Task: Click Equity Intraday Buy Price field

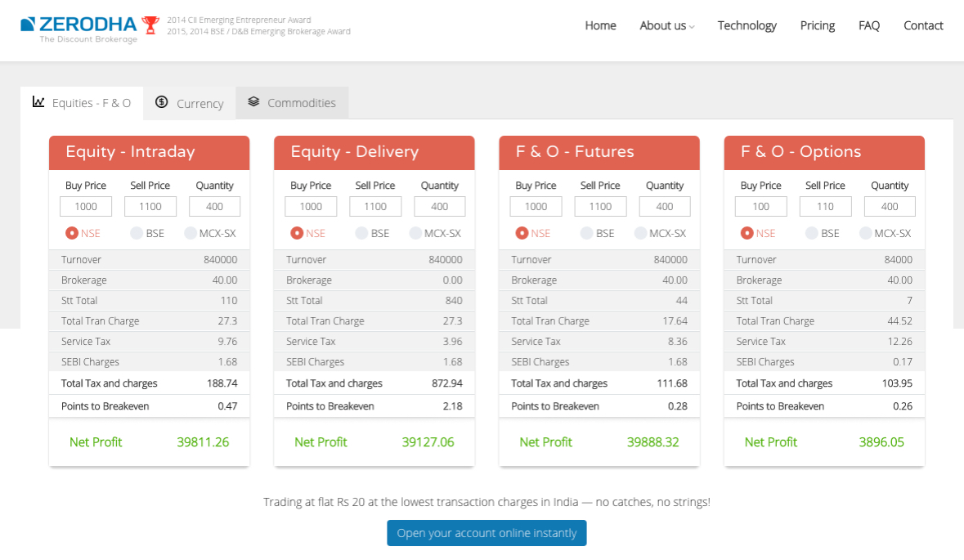Action: pos(86,207)
